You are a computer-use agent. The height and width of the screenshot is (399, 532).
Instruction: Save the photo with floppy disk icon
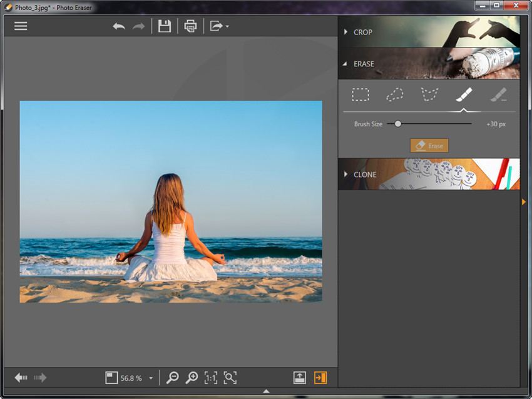click(x=165, y=26)
